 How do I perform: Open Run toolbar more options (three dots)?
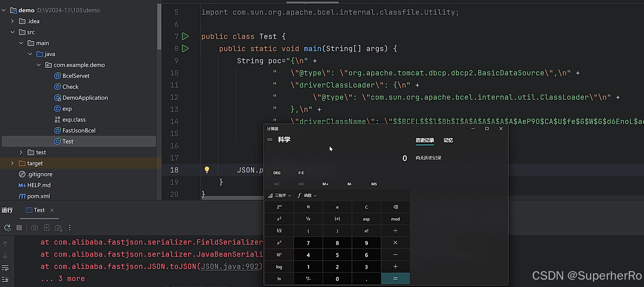click(x=70, y=228)
